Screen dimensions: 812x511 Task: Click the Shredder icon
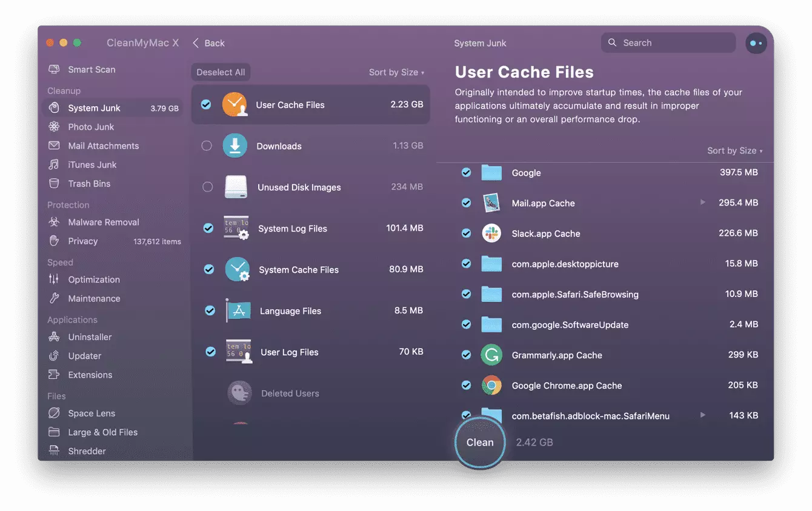pos(54,450)
